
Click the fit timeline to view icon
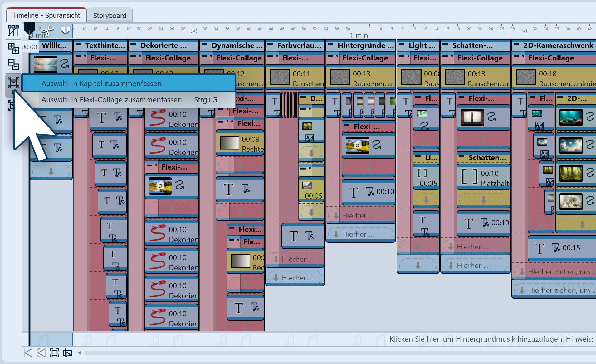pyautogui.click(x=55, y=353)
